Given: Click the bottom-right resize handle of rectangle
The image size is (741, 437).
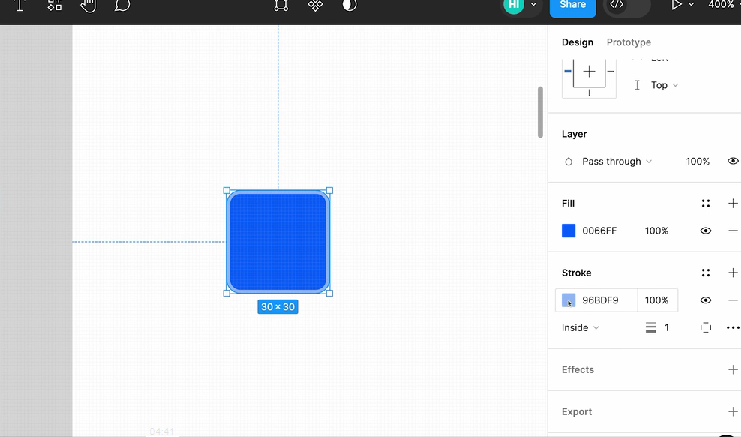Looking at the screenshot, I should click(329, 293).
